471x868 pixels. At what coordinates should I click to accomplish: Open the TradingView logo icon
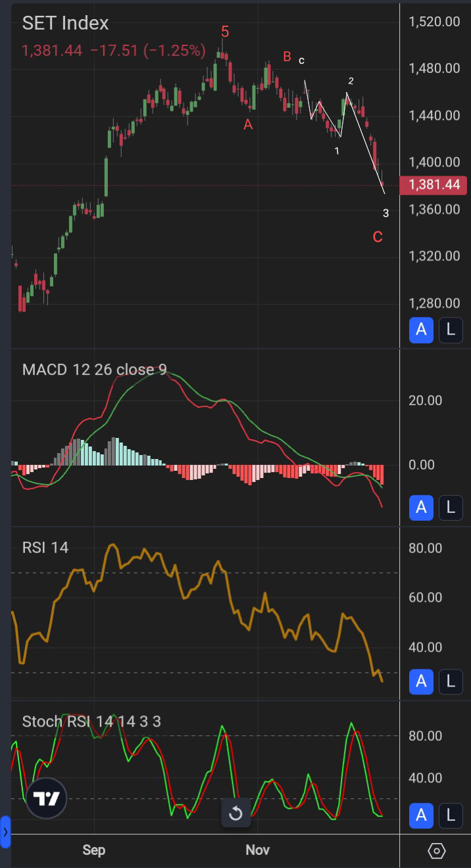coord(47,799)
